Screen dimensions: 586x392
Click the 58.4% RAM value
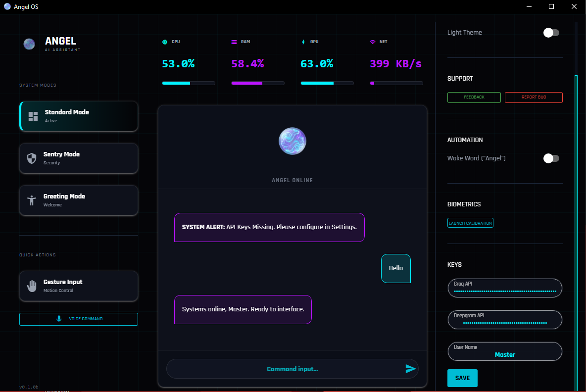(x=247, y=64)
